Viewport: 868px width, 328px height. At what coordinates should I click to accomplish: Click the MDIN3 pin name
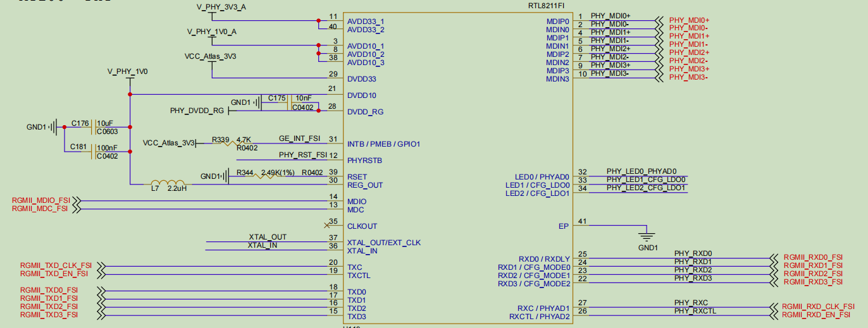coord(558,79)
